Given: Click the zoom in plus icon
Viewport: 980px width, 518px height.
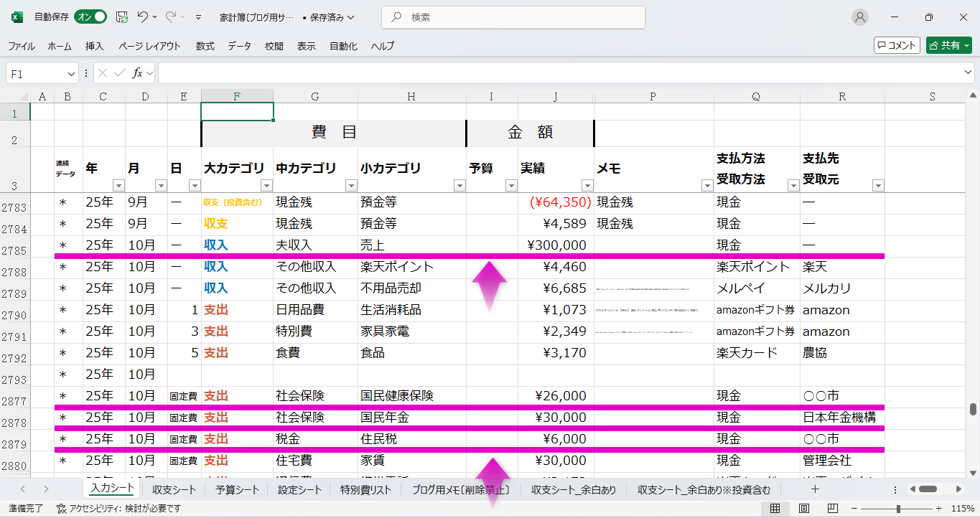Looking at the screenshot, I should 939,509.
